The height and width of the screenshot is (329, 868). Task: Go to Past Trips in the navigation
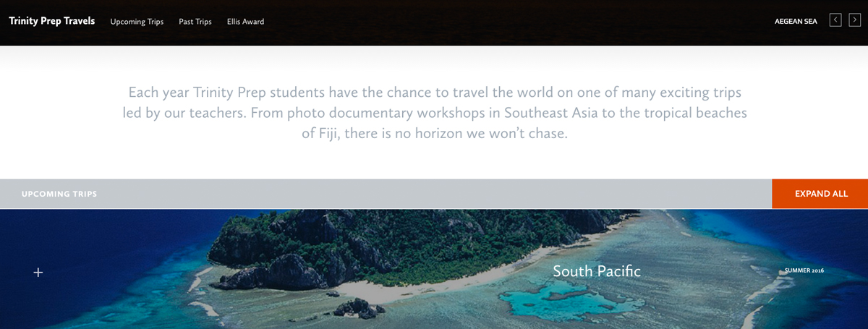195,22
